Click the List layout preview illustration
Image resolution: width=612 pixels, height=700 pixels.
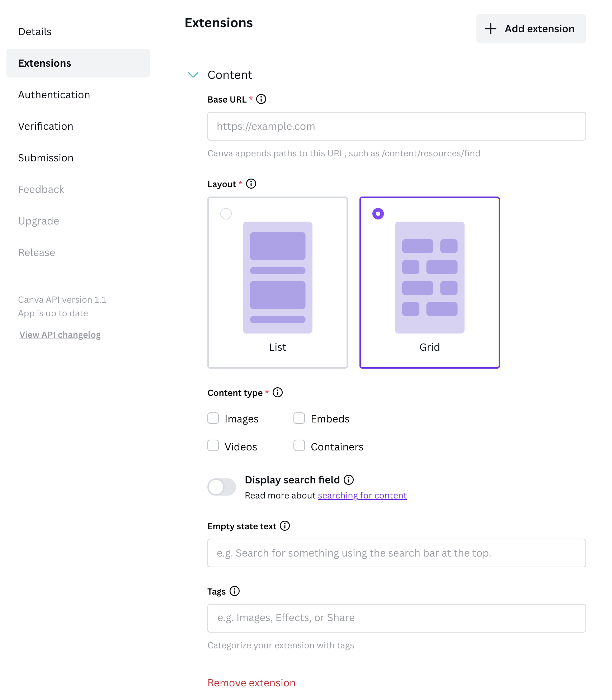click(x=278, y=278)
